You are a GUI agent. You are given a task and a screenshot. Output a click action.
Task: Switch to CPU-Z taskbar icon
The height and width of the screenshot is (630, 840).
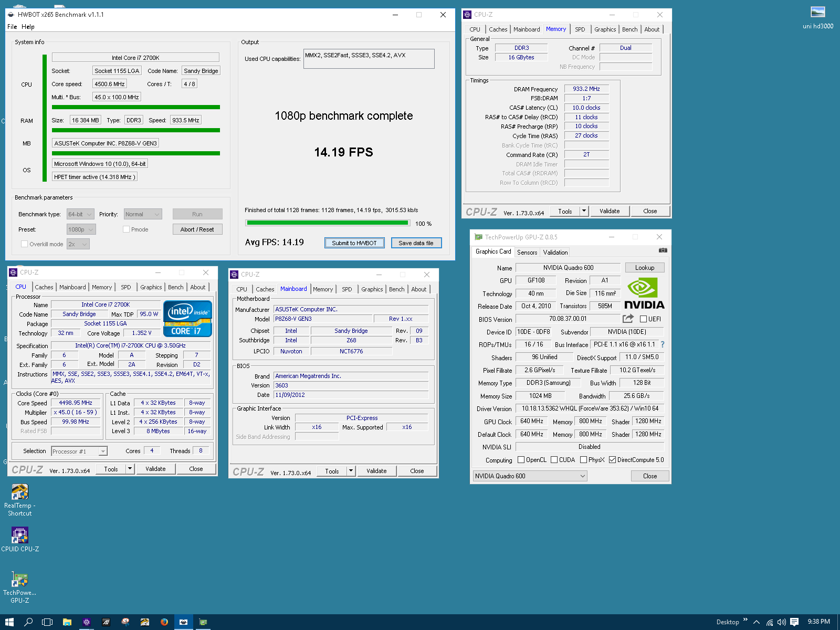coord(87,622)
